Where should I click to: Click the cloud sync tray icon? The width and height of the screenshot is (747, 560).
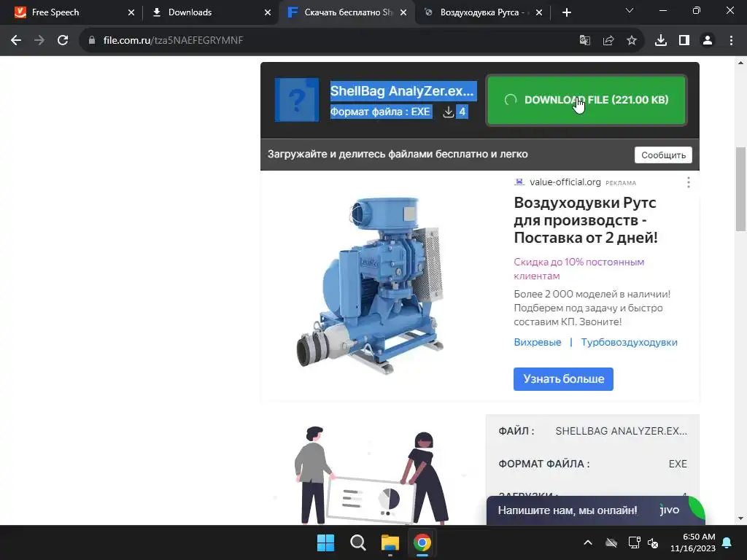coord(611,542)
